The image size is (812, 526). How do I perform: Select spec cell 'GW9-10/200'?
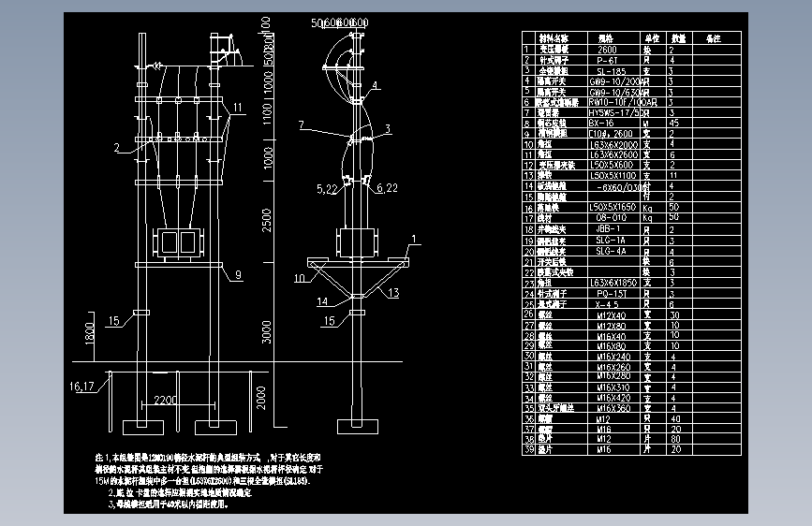(x=614, y=81)
